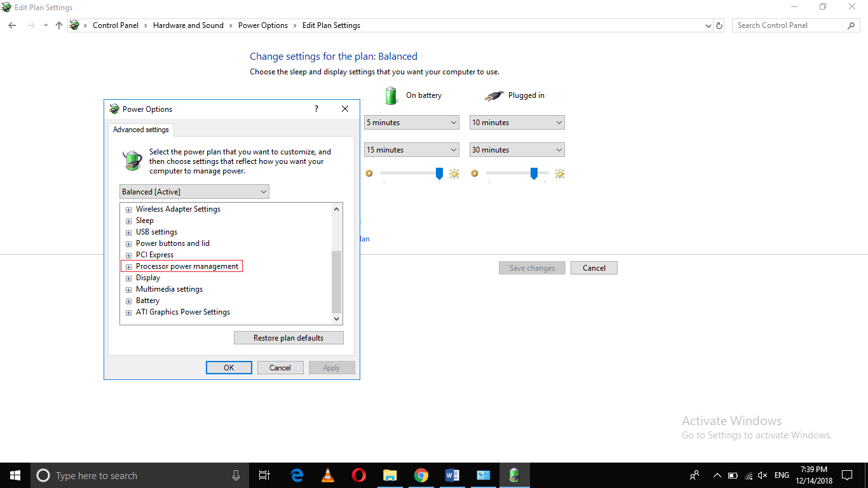This screenshot has width=868, height=488.
Task: Open the volume control in the system tray
Action: pos(762,475)
